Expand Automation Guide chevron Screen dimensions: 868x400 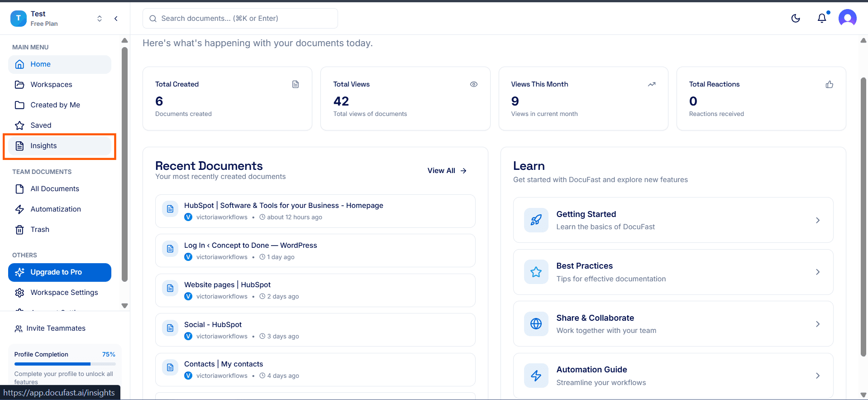click(x=818, y=376)
